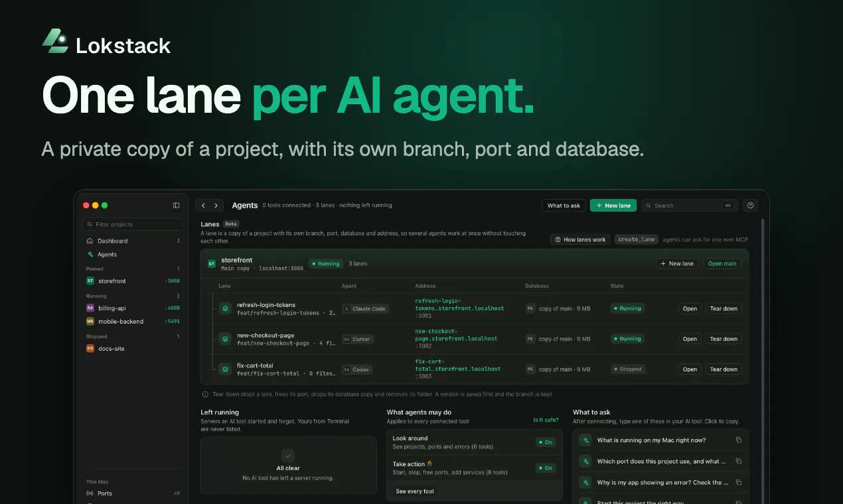Copy the "Which port does this project" prompt
The width and height of the screenshot is (843, 504).
pyautogui.click(x=738, y=462)
